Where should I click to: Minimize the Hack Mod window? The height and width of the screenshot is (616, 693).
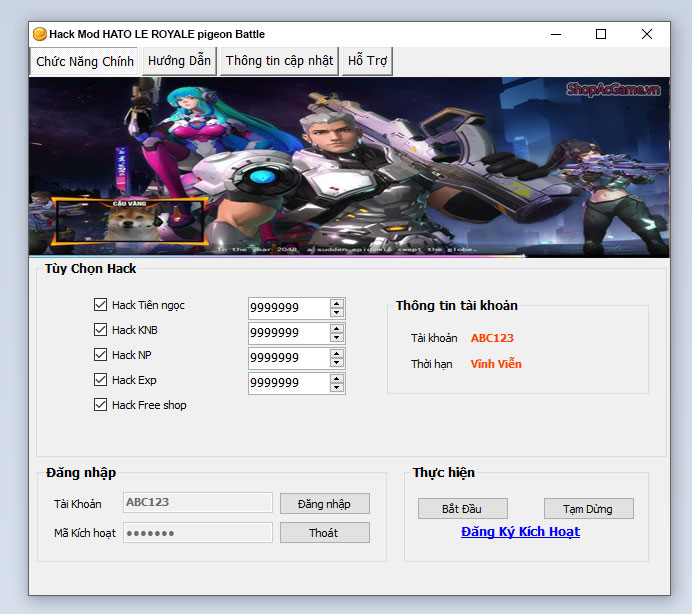[x=556, y=34]
